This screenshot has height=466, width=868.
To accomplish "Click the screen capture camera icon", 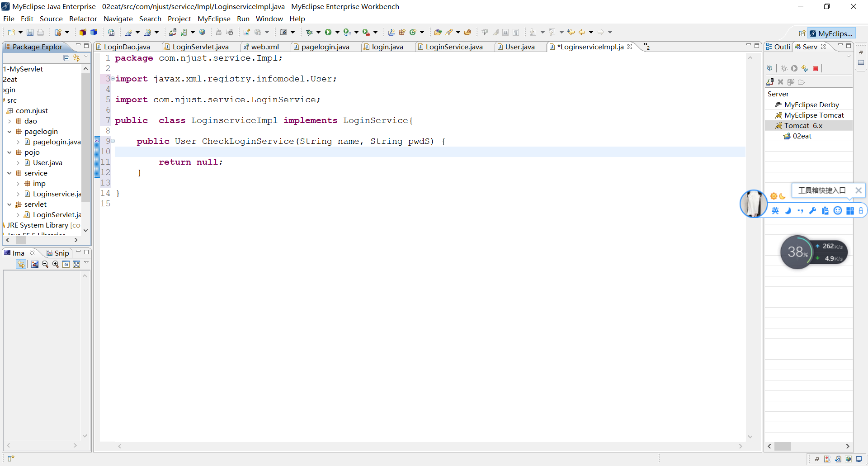I will (283, 32).
